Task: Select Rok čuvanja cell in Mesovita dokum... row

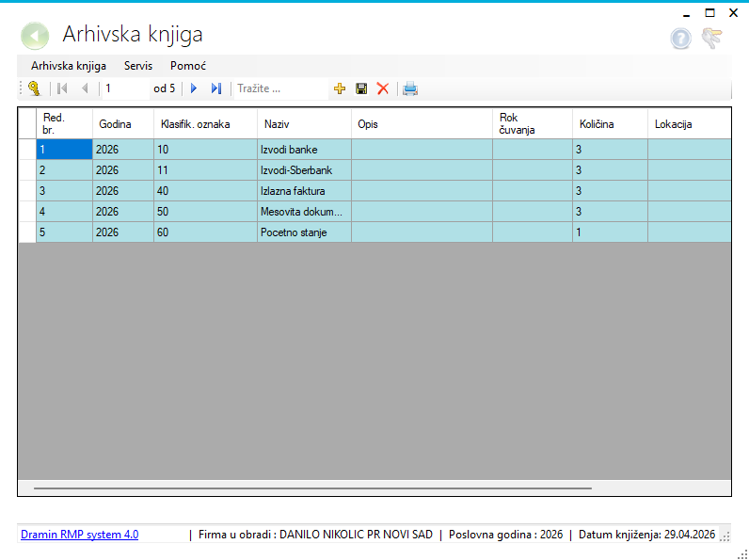Action: 533,211
